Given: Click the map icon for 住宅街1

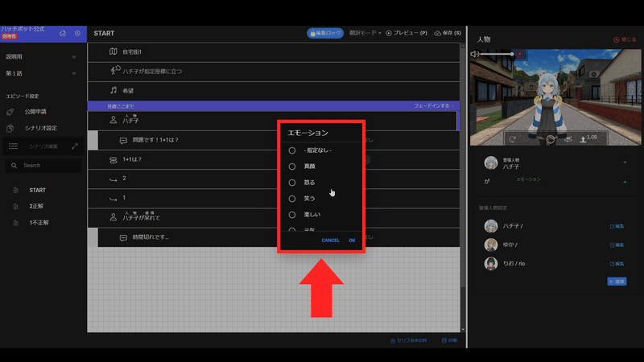Looking at the screenshot, I should click(x=114, y=51).
